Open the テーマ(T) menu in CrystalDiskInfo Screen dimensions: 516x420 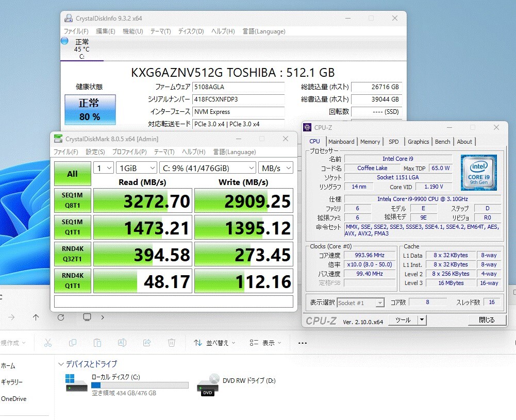161,31
